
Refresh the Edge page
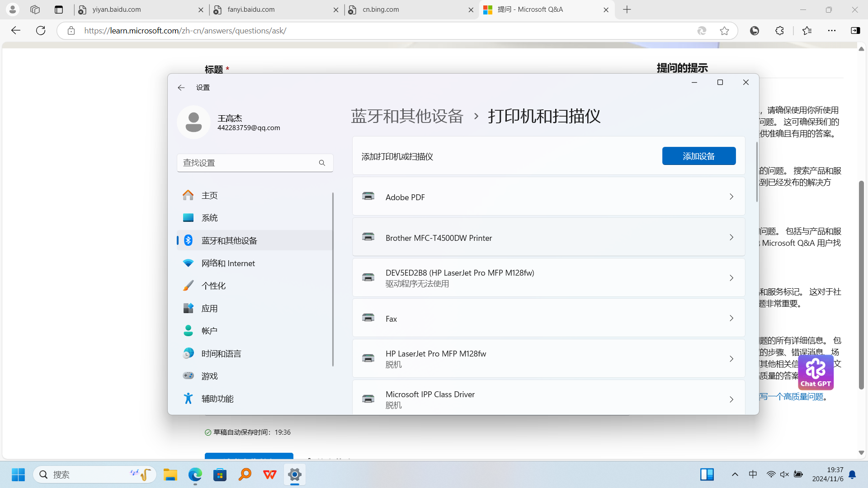click(41, 30)
